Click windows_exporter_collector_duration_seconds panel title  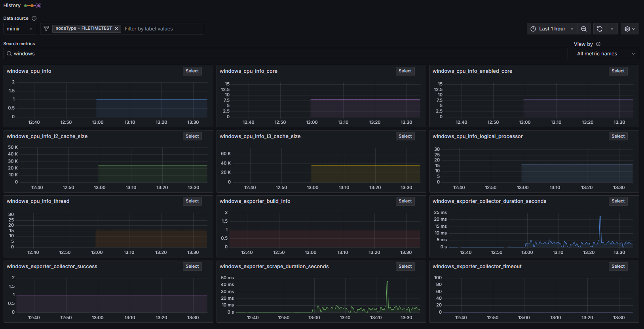[489, 201]
